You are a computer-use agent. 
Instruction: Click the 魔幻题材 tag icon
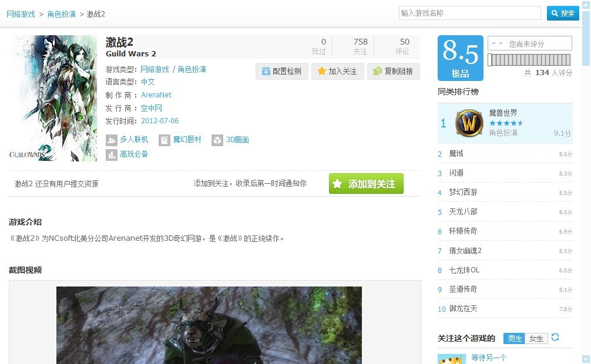(164, 140)
